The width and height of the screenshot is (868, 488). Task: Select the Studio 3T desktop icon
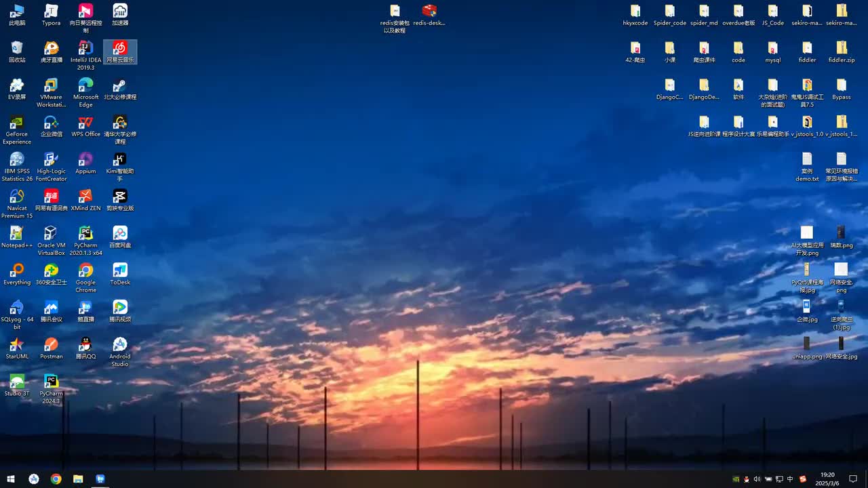point(17,386)
